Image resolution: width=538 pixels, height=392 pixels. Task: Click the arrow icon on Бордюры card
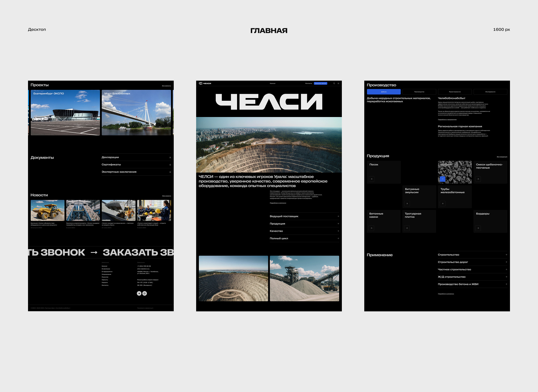click(x=478, y=228)
